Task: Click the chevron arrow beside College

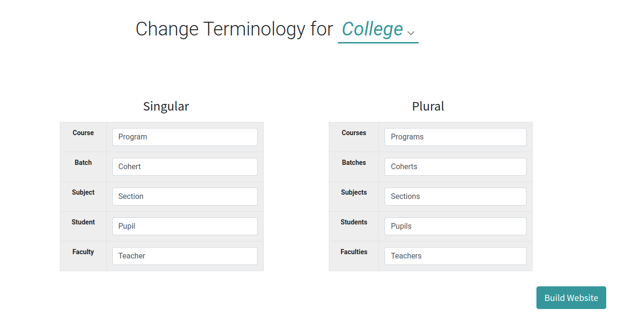Action: pyautogui.click(x=411, y=33)
